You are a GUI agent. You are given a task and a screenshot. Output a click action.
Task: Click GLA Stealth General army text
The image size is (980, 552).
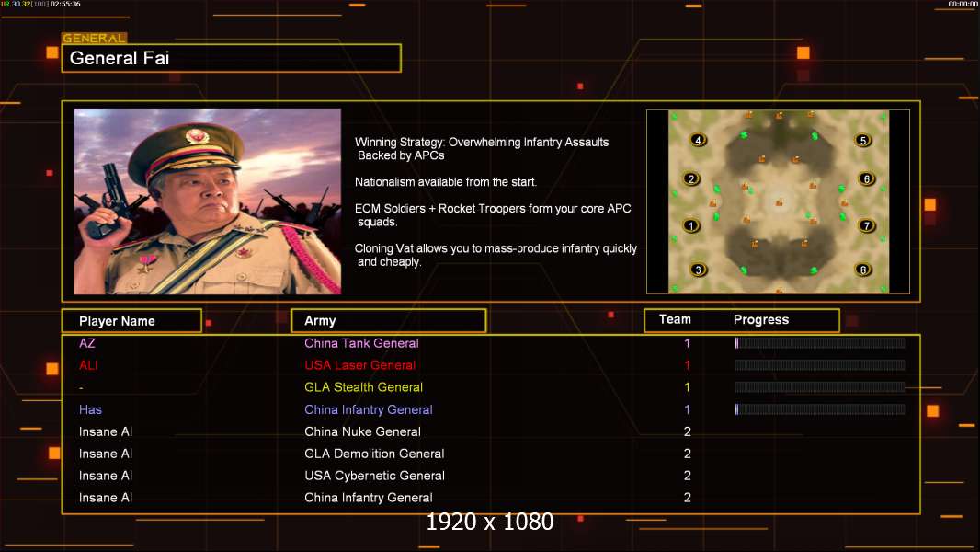pos(364,387)
